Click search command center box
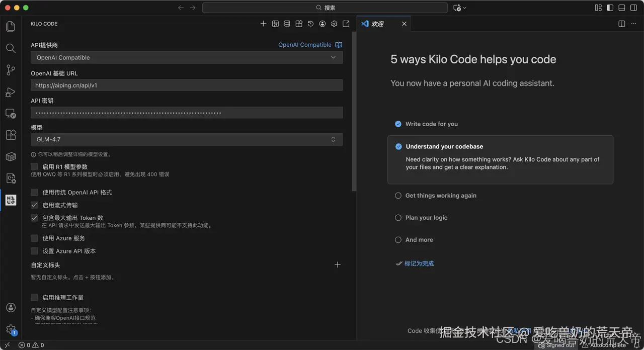This screenshot has width=644, height=350. [325, 8]
